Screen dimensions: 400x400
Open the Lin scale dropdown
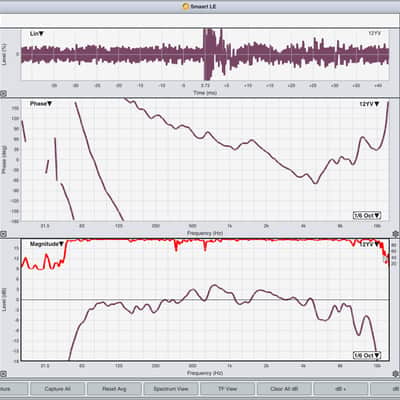point(37,34)
